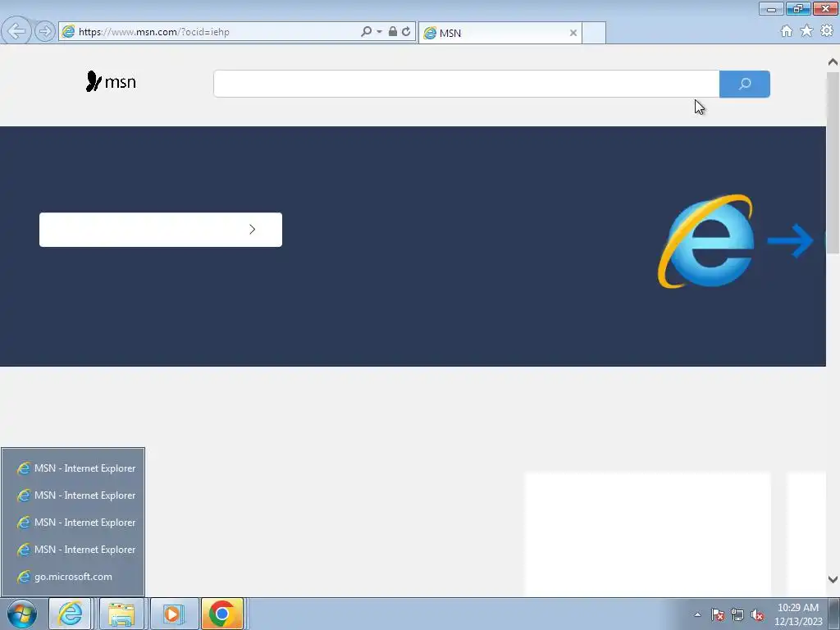Click the white banner button with chevron
This screenshot has height=630, width=840.
161,230
